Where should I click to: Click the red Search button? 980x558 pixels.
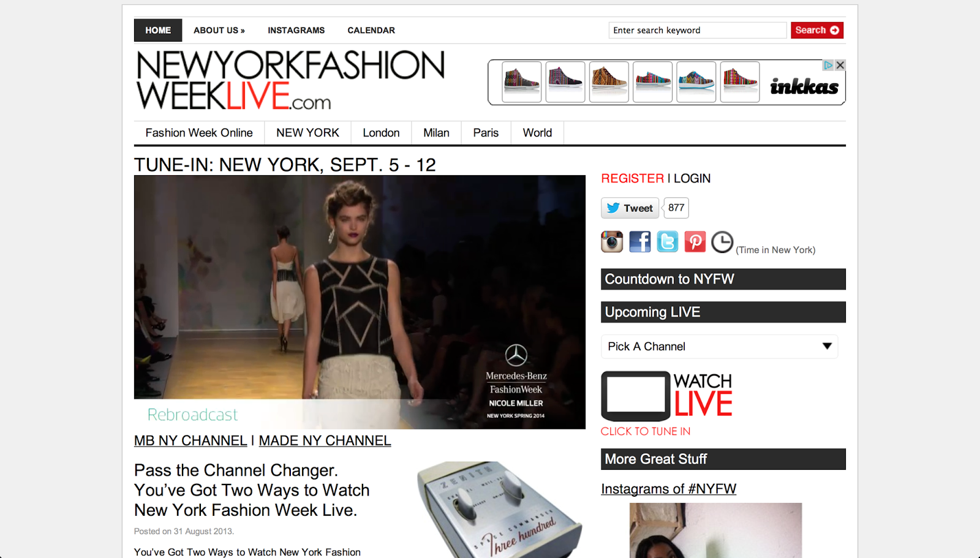pyautogui.click(x=817, y=30)
